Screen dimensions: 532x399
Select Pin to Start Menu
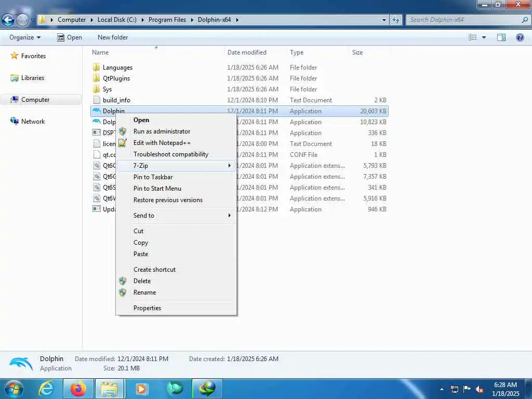[x=157, y=189]
